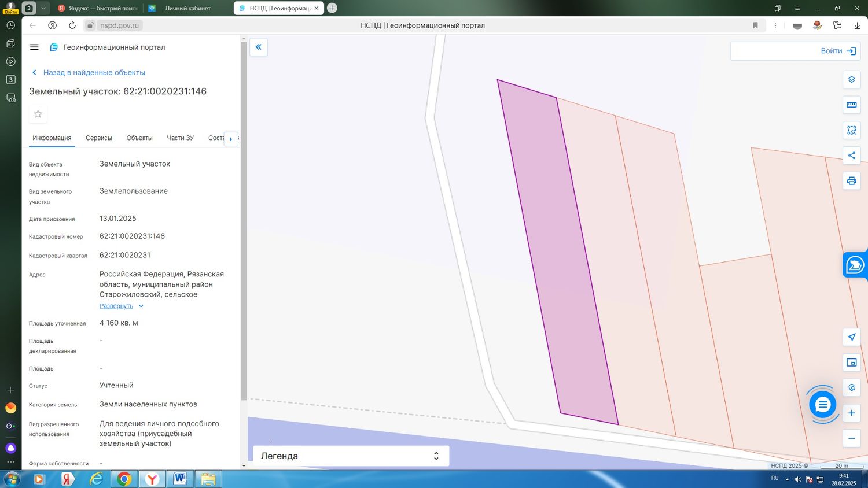Open the blue side feedback widget

(x=855, y=265)
